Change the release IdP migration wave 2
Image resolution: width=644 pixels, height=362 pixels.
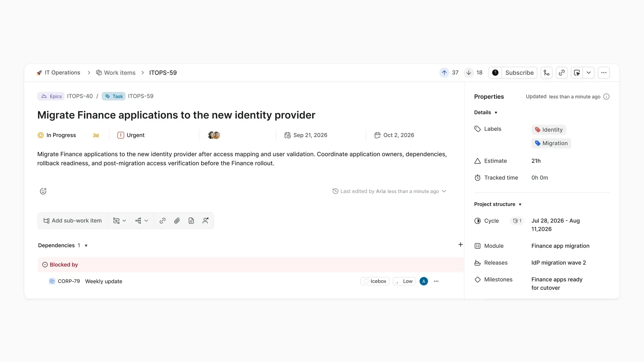[558, 262]
